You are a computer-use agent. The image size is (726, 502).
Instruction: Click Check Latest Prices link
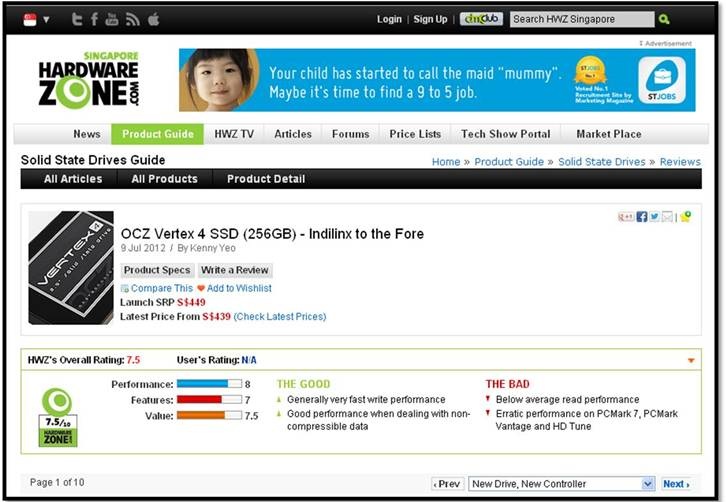click(x=280, y=317)
